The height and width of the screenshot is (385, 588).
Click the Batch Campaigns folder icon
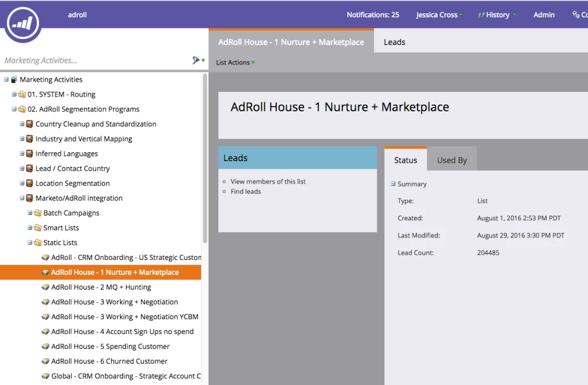click(x=37, y=213)
